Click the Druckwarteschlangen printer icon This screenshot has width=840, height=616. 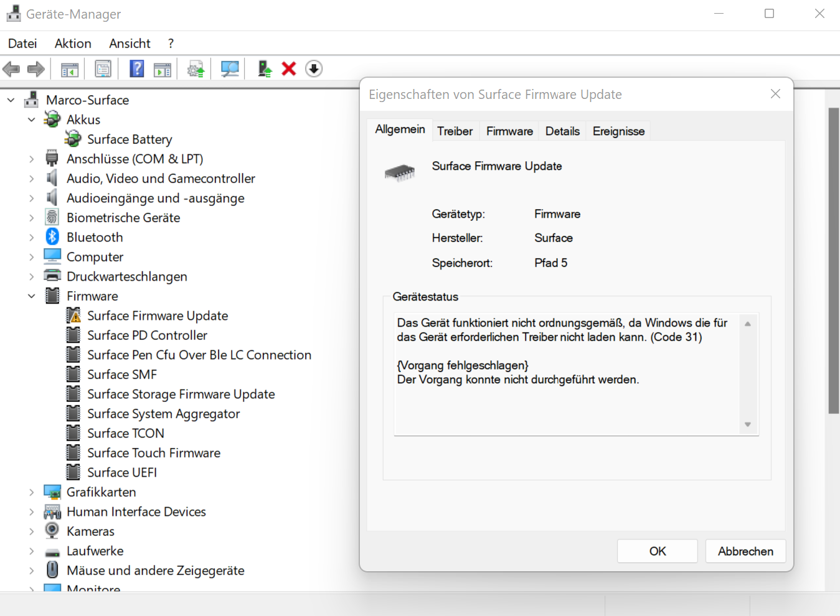click(52, 276)
